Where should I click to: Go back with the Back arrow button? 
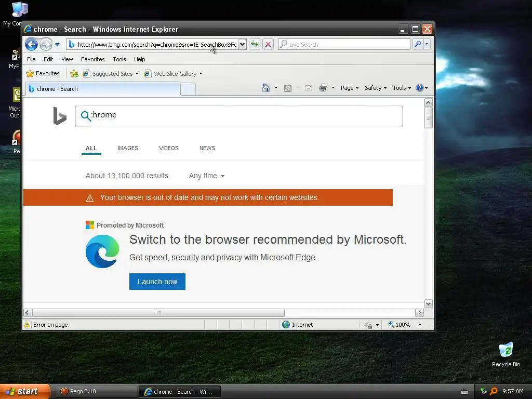pyautogui.click(x=32, y=44)
